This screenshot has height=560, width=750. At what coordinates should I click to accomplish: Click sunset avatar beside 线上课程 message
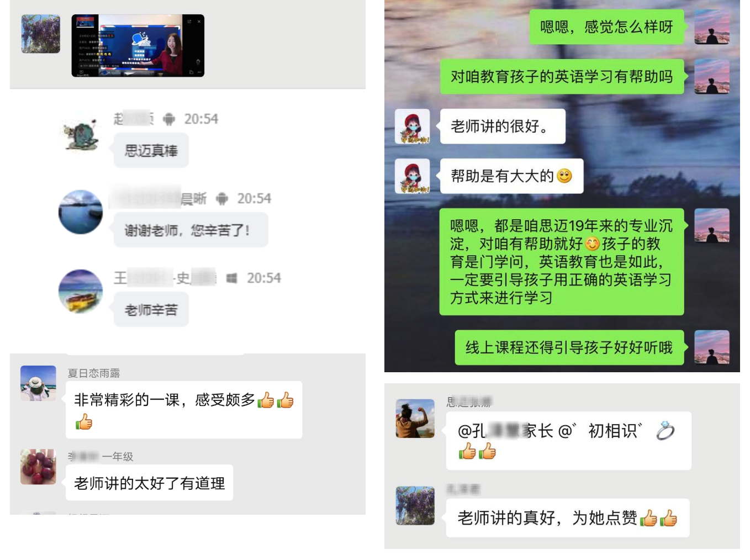(712, 347)
